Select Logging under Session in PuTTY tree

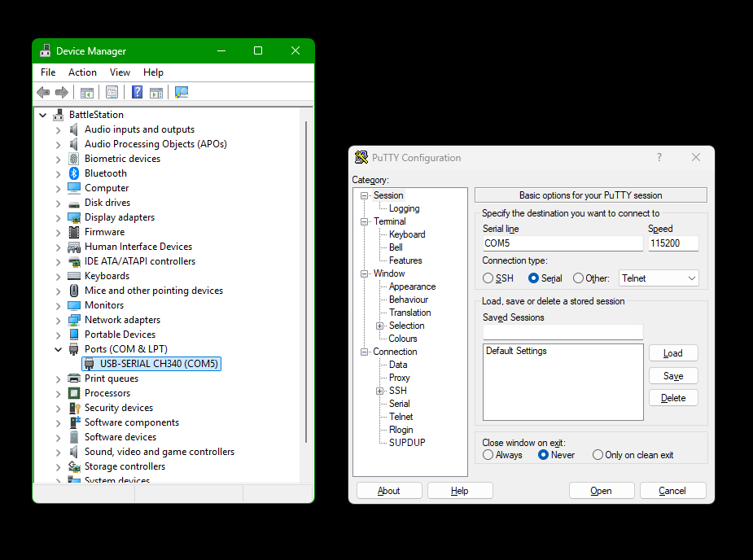click(x=405, y=208)
